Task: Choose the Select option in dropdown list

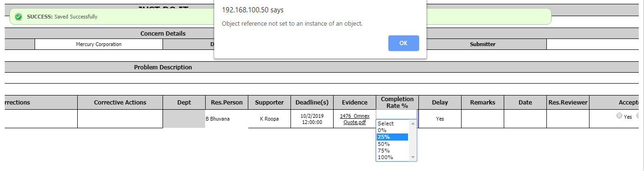Action: [x=392, y=123]
